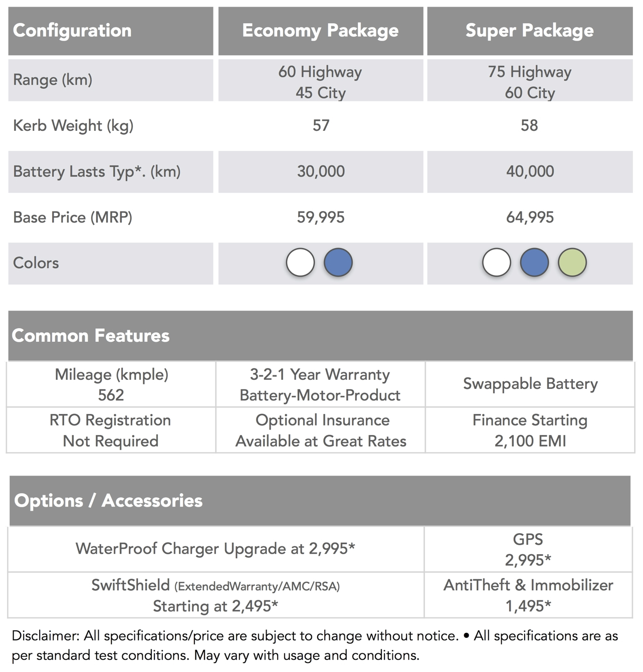
Task: Select the blue color swatch under Economy Package
Action: (x=338, y=263)
